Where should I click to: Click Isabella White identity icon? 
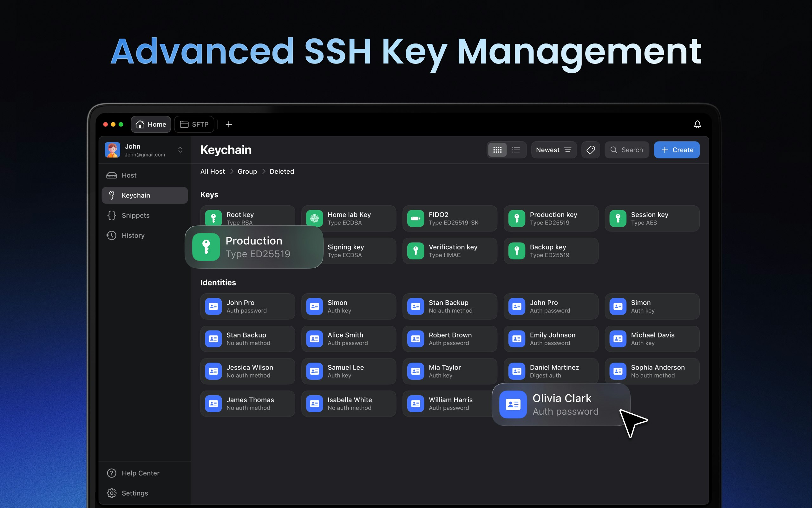314,404
